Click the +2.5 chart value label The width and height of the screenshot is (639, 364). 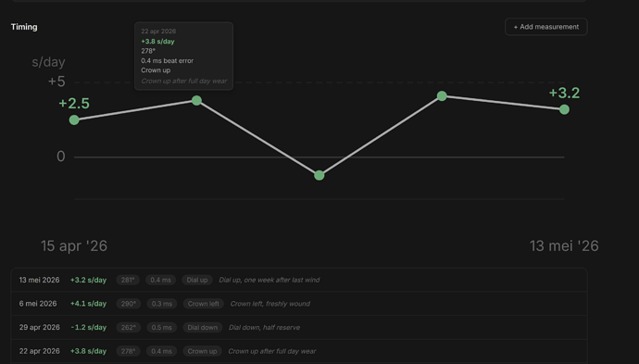click(74, 103)
